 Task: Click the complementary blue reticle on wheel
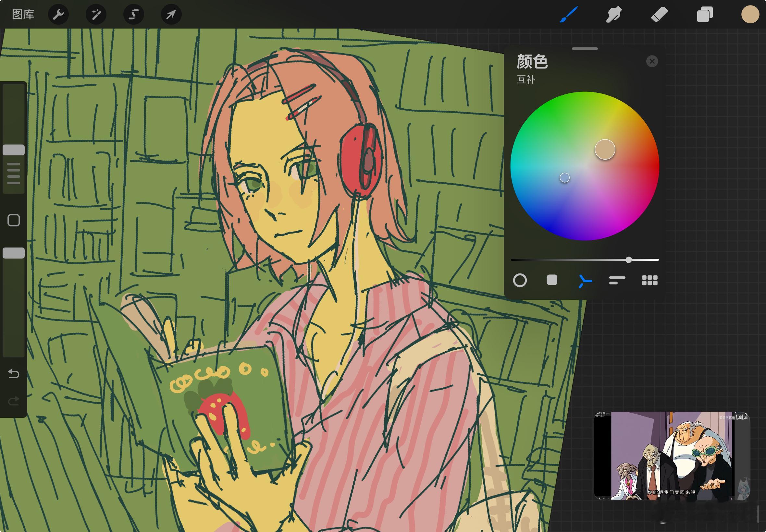point(564,178)
